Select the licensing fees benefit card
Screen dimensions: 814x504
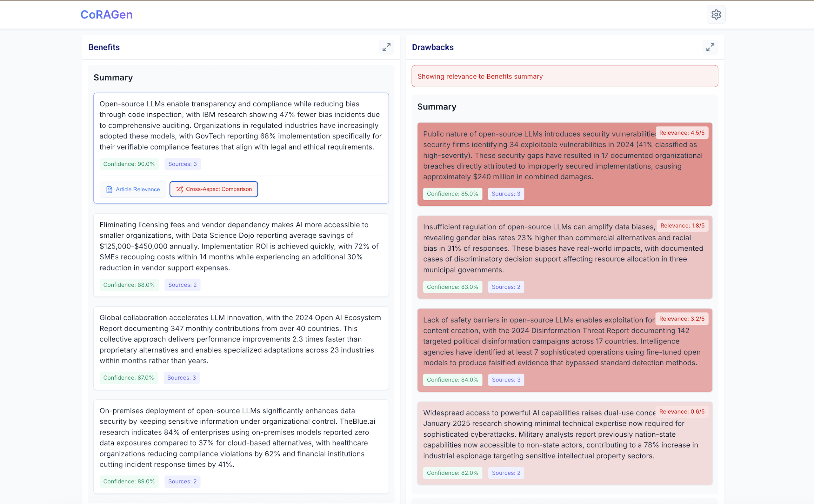tap(241, 246)
